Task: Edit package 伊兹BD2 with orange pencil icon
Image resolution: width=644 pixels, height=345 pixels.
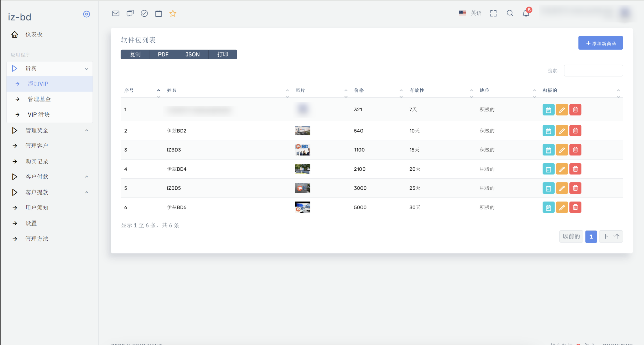Action: 562,131
